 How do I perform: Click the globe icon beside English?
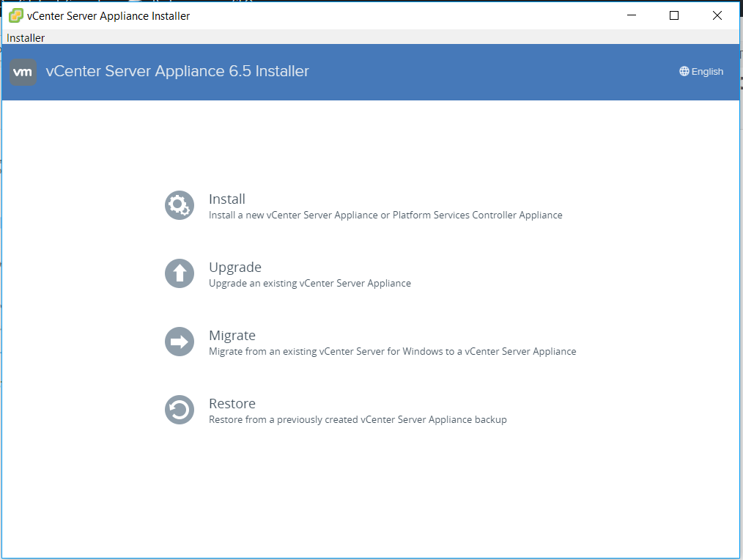pos(684,71)
